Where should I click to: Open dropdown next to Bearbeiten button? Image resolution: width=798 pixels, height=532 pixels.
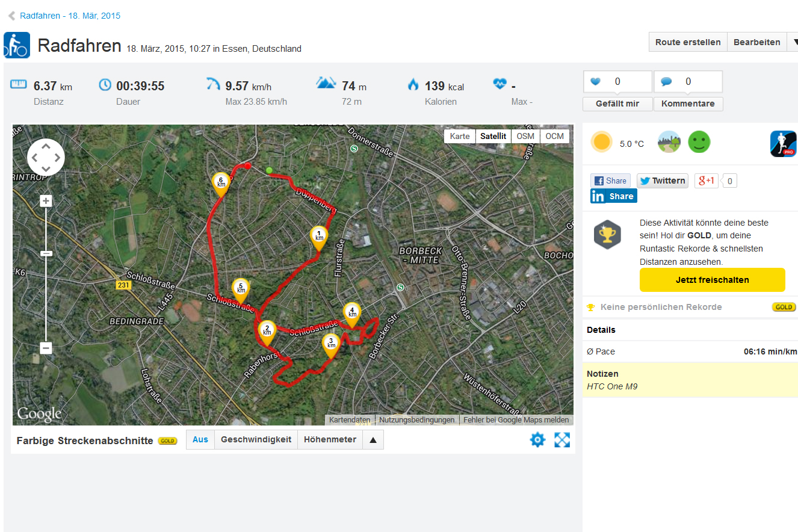(x=793, y=42)
